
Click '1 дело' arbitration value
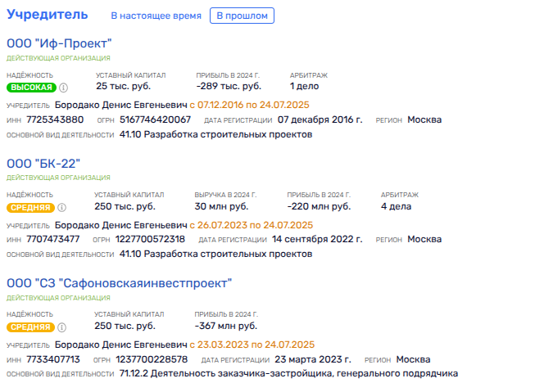pos(304,86)
